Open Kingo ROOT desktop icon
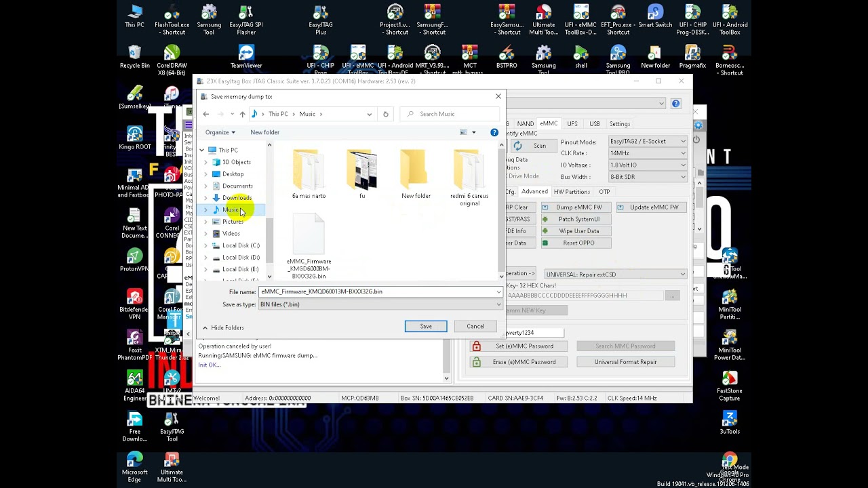Viewport: 868px width, 488px height. tap(134, 138)
